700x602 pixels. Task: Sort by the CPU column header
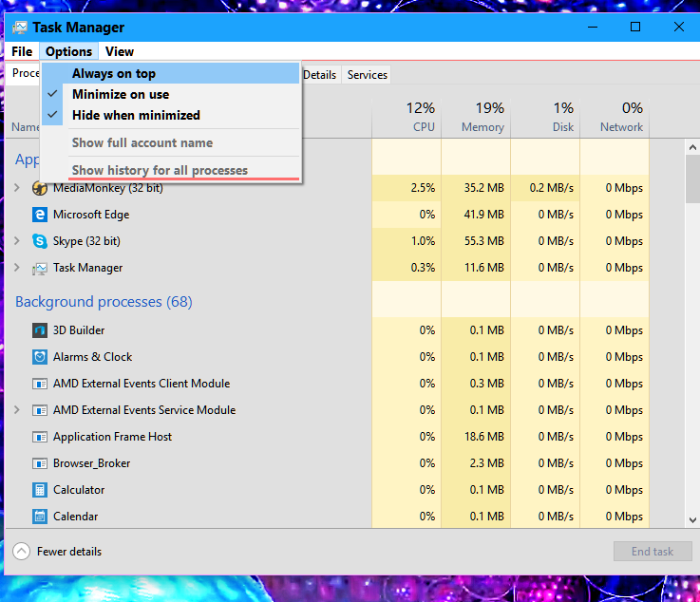pos(407,117)
